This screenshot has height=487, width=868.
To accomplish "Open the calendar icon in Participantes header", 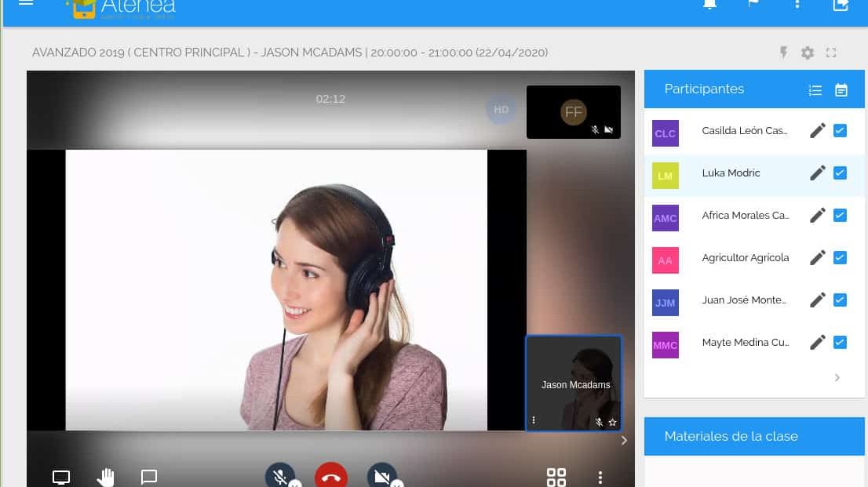I will pos(841,90).
